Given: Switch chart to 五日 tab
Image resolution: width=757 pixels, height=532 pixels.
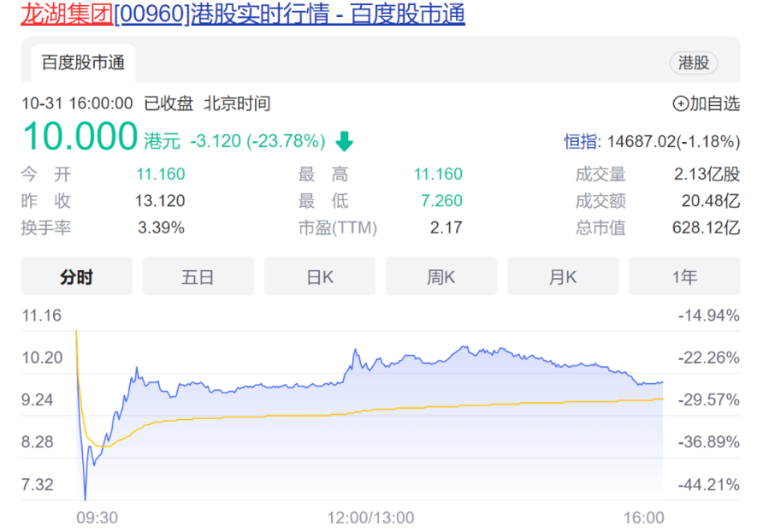Looking at the screenshot, I should tap(198, 276).
